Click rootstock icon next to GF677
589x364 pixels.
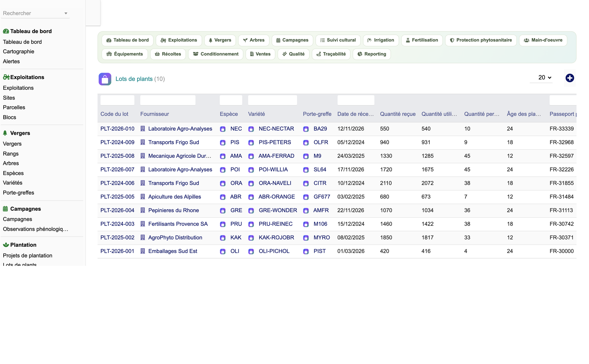tap(306, 197)
